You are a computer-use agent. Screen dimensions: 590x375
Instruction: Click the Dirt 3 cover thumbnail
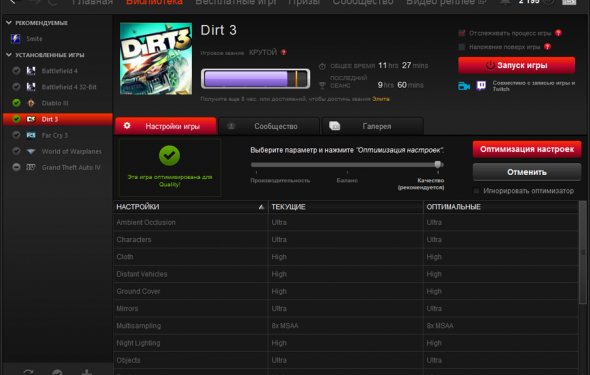(x=156, y=58)
